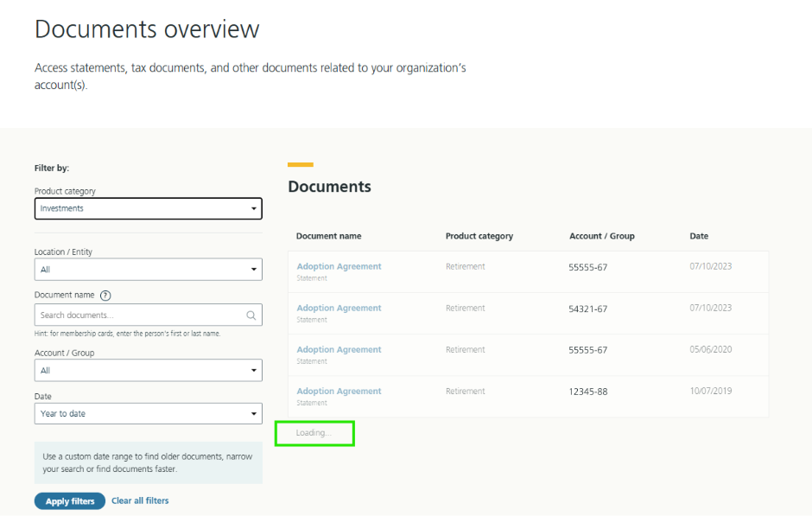The height and width of the screenshot is (516, 812).
Task: Click the Date column header
Action: click(x=699, y=236)
